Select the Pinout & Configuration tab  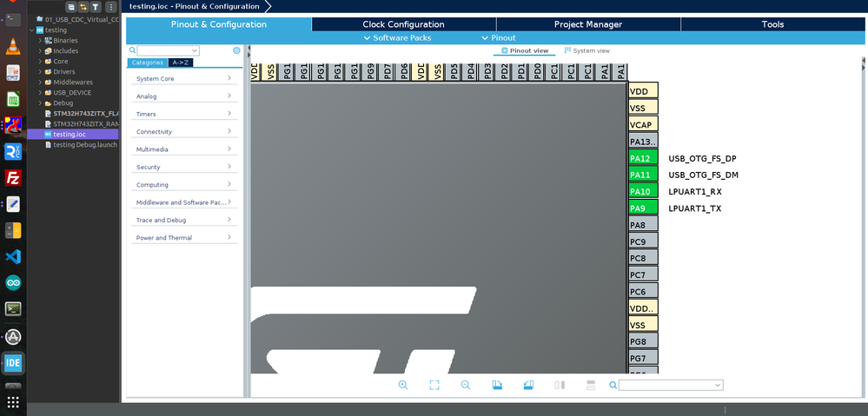click(219, 24)
